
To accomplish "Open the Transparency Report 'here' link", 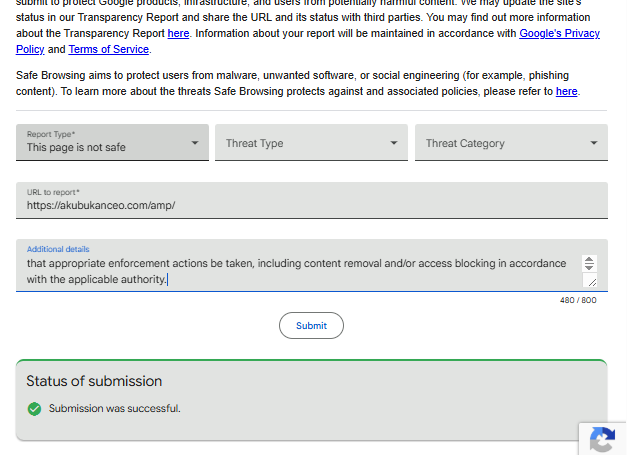I will [178, 33].
